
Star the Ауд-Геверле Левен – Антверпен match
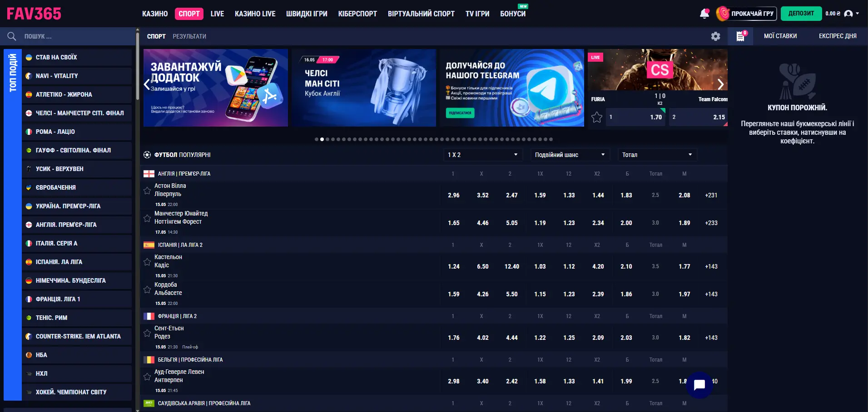tap(147, 377)
